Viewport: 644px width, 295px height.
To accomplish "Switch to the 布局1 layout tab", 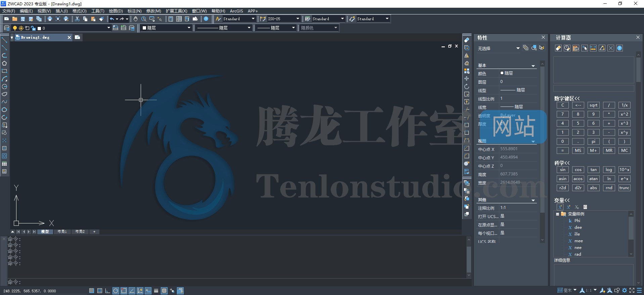I will pos(62,231).
